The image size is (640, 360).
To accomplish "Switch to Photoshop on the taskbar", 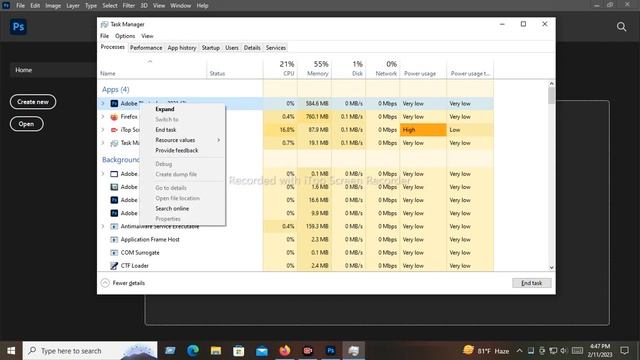I will point(331,351).
